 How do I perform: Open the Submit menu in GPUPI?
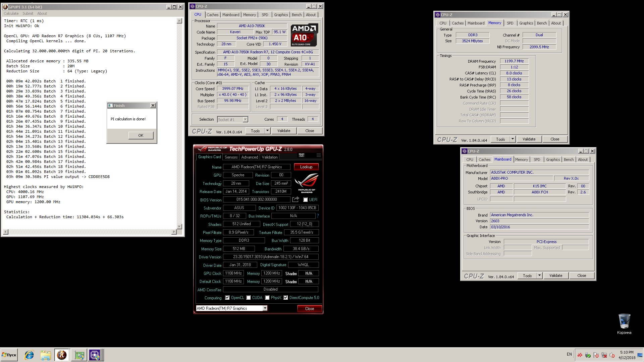(x=28, y=13)
